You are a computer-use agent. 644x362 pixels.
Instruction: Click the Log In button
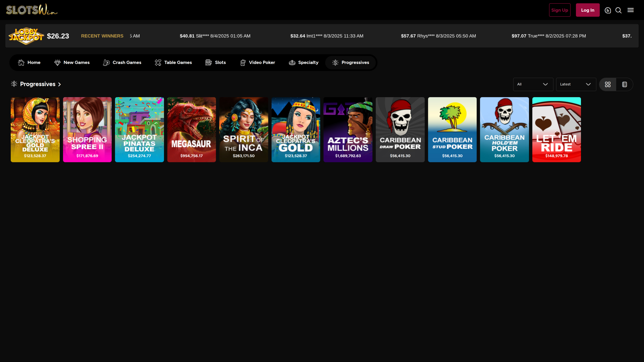(587, 10)
